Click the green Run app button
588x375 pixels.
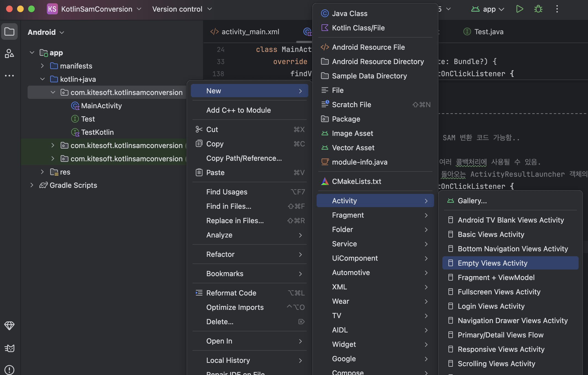tap(519, 9)
